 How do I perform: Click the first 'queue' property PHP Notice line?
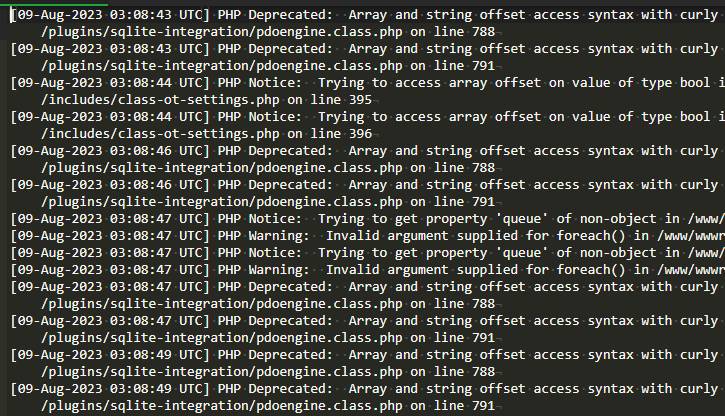[x=360, y=218]
